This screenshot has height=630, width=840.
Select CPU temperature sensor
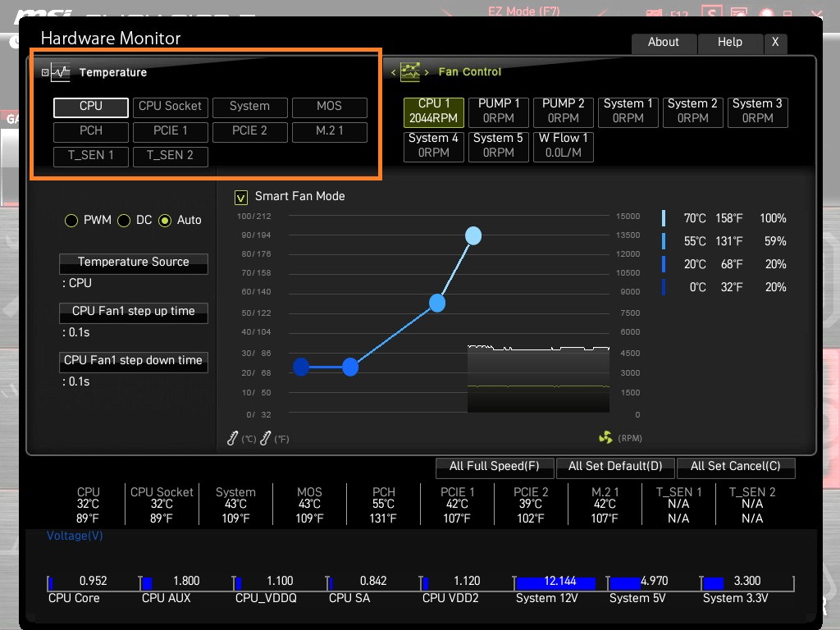tap(91, 107)
